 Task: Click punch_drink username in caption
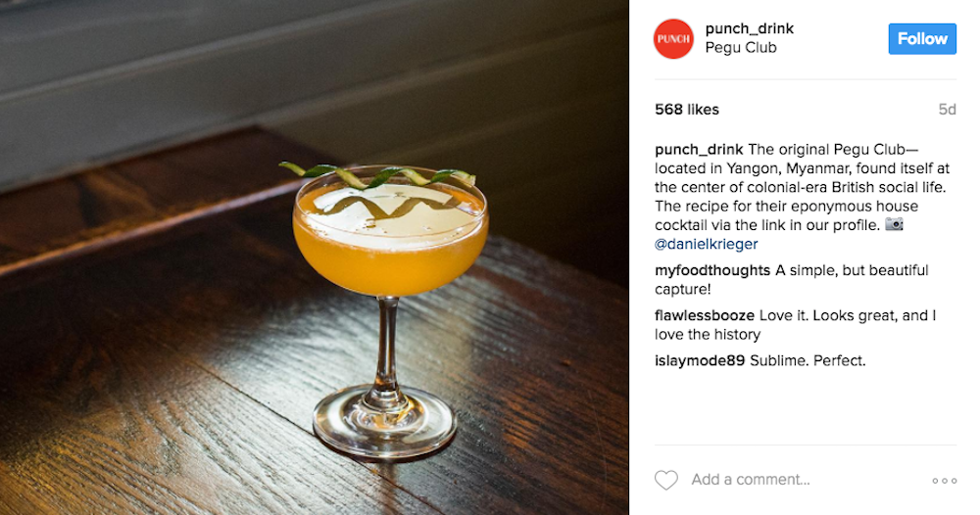(699, 150)
